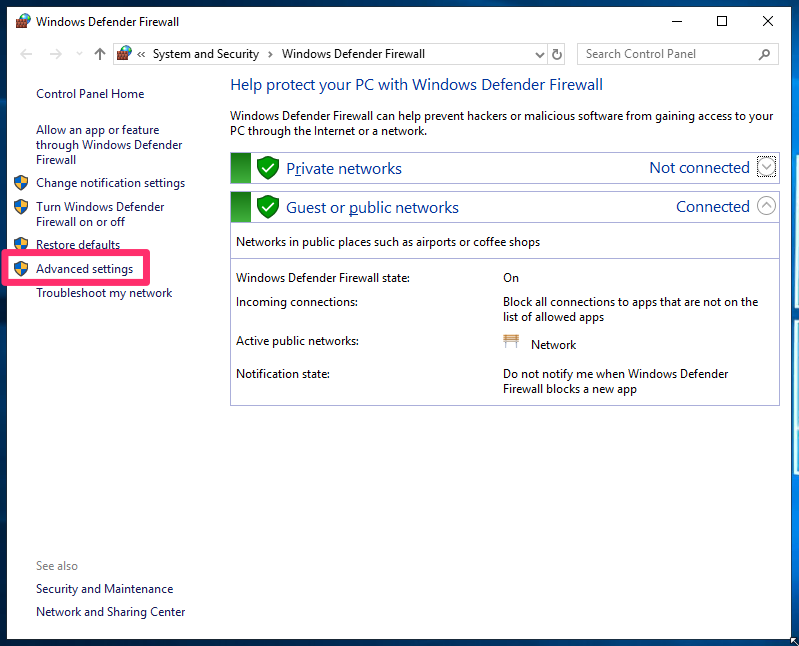Screen dimensions: 799x646
Task: Click the bench Network icon
Action: (x=511, y=341)
